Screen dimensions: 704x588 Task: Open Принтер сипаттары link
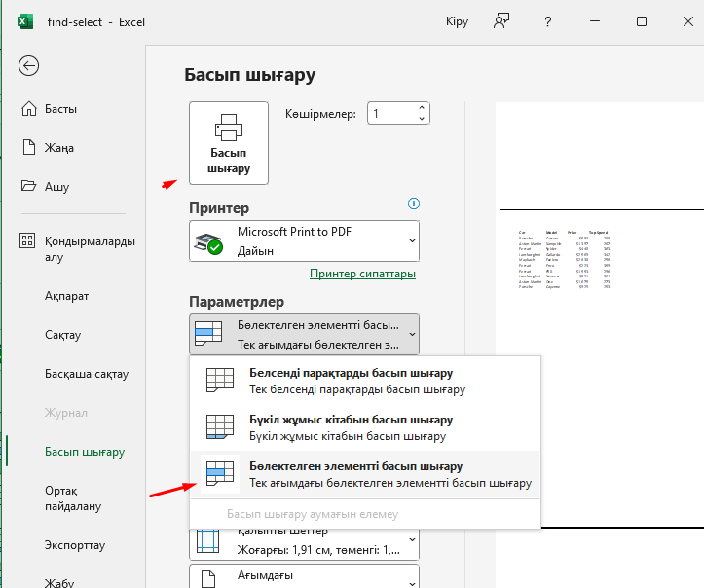coord(363,274)
